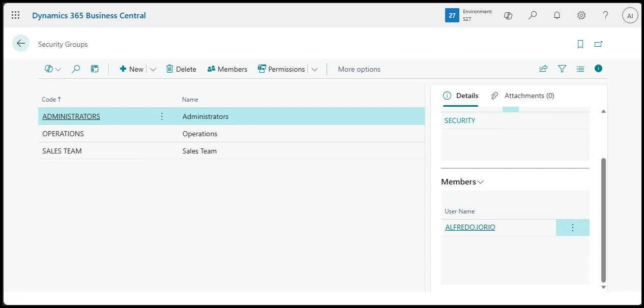Open the ALFREDO.IORIO user link
This screenshot has width=644, height=308.
470,227
